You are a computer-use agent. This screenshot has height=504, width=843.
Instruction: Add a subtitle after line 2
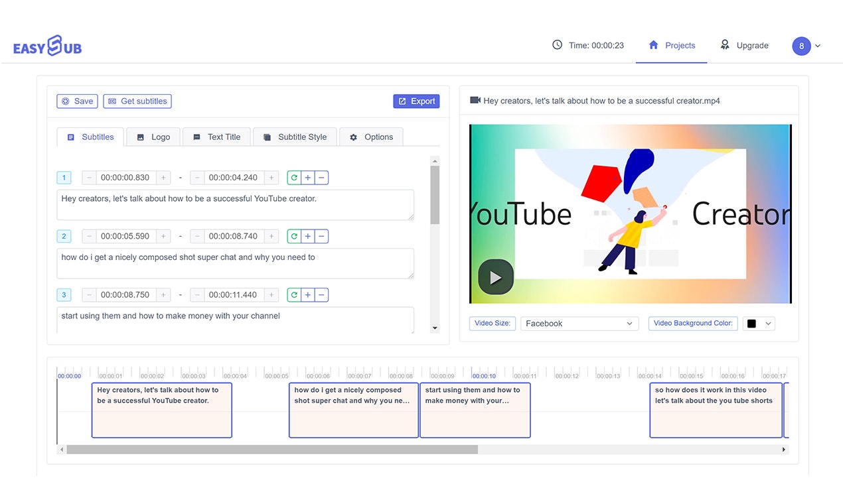click(308, 236)
